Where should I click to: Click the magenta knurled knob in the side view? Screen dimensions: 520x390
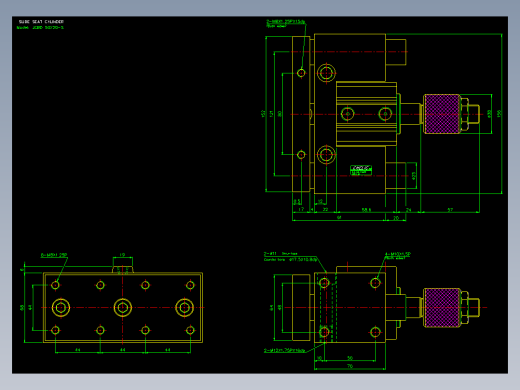[442, 114]
